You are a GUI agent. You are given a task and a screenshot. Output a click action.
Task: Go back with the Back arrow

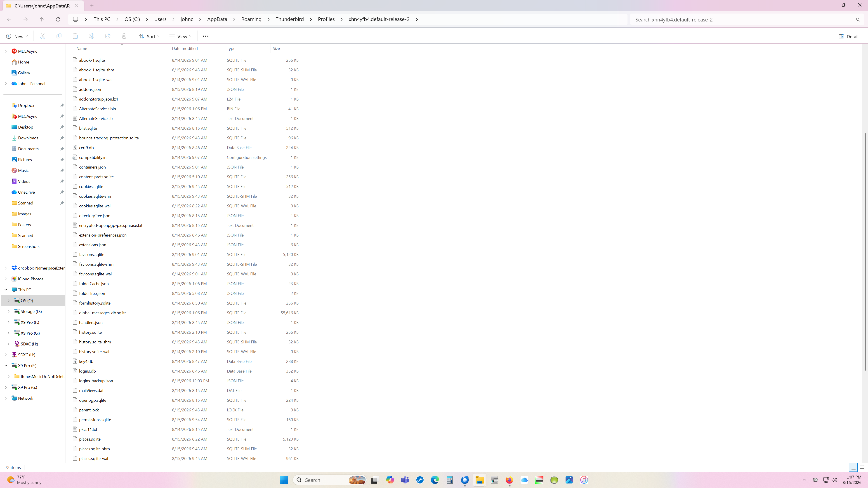tap(9, 19)
